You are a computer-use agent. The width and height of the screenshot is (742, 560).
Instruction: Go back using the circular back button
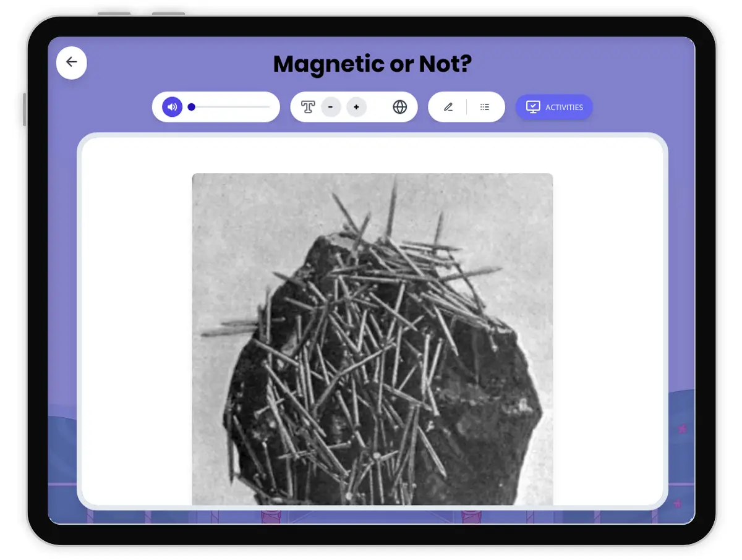(x=71, y=62)
